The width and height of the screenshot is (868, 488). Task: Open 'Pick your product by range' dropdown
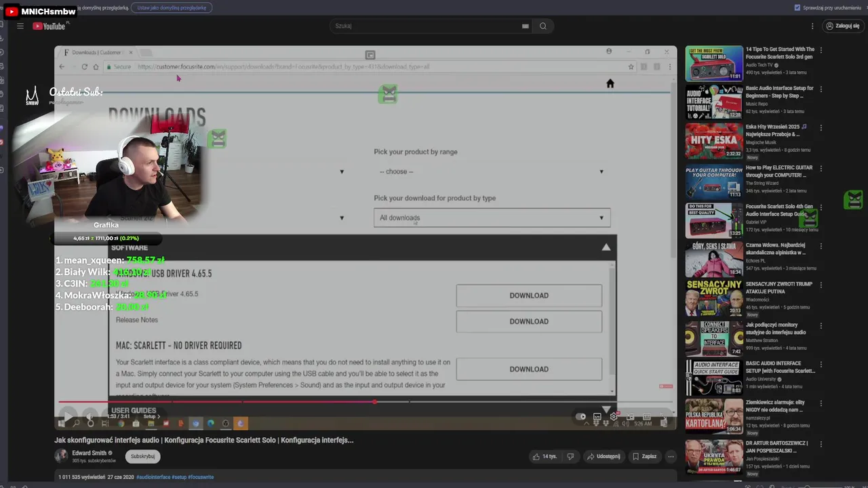point(492,171)
